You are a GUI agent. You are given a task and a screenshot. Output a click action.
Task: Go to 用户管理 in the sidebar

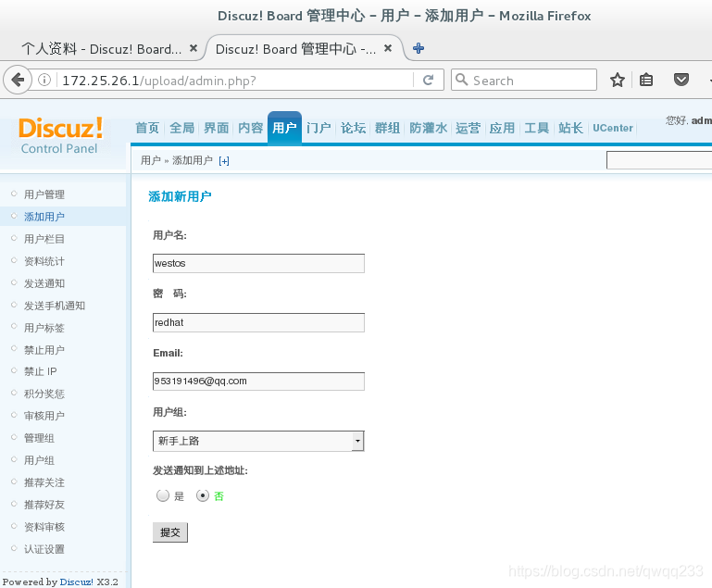(x=44, y=194)
